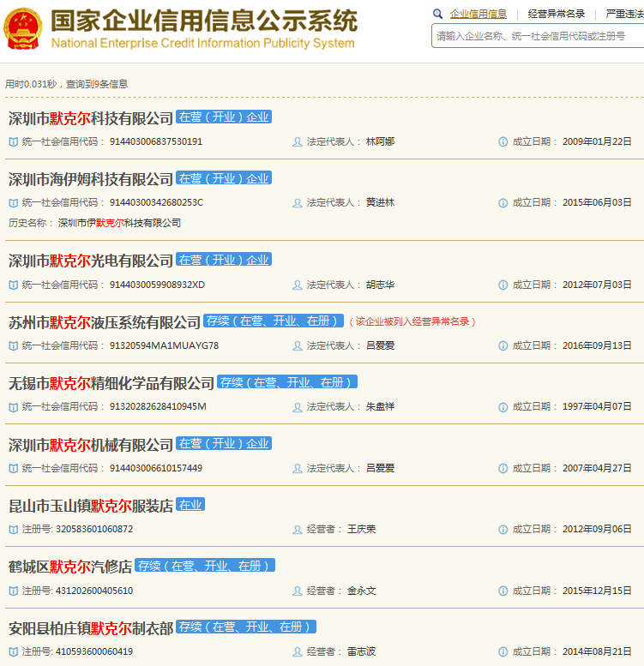Click person icon beside 朱盘祥
This screenshot has width=644, height=666.
tap(298, 407)
